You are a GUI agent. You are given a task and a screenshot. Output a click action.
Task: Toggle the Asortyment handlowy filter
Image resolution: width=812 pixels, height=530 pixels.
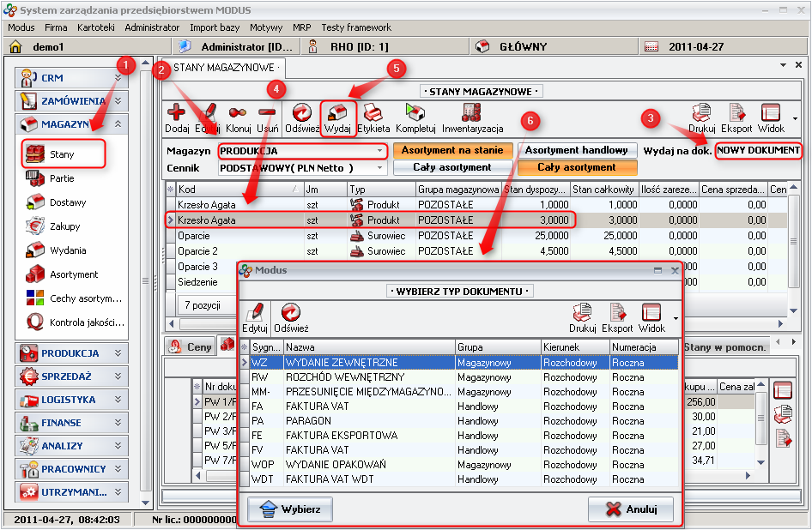[576, 151]
